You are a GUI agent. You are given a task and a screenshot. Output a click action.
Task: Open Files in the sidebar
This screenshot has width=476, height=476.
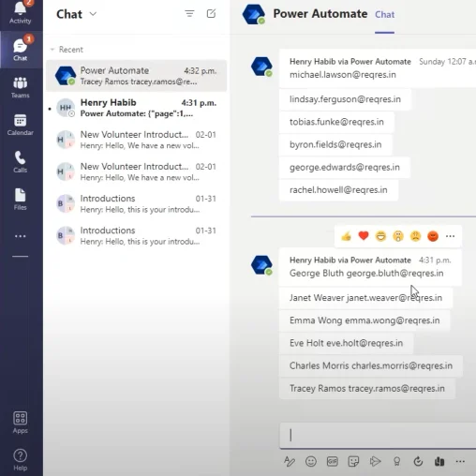pyautogui.click(x=21, y=200)
